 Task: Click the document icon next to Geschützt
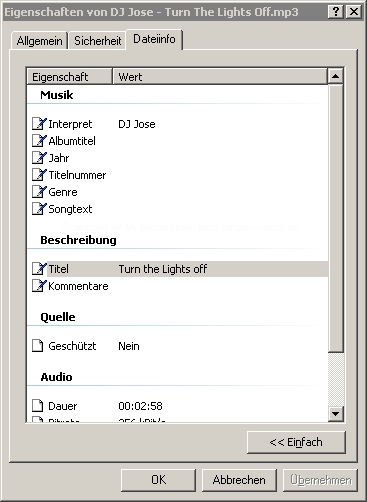coord(38,346)
